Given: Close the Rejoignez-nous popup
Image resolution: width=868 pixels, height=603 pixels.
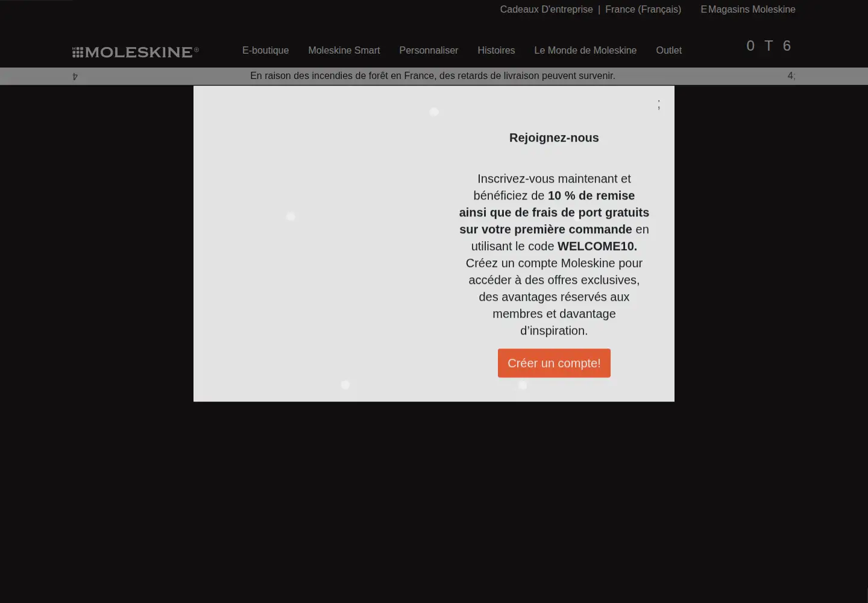Looking at the screenshot, I should (659, 104).
